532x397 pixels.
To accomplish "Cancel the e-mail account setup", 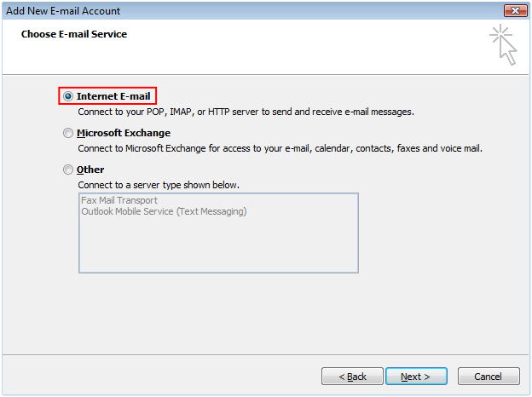I will coord(489,377).
